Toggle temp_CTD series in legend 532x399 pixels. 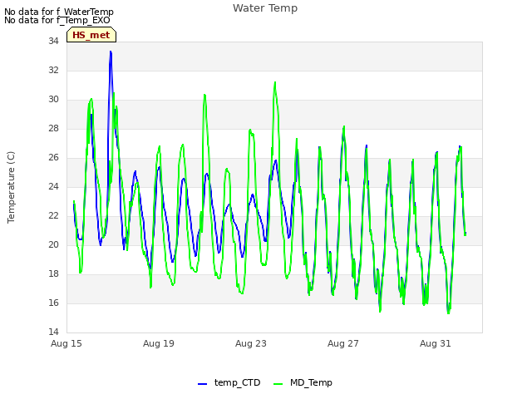tap(229, 382)
